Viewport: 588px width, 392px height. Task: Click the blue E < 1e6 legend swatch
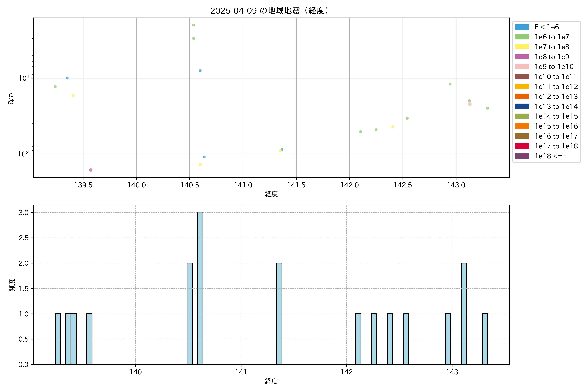pos(522,27)
